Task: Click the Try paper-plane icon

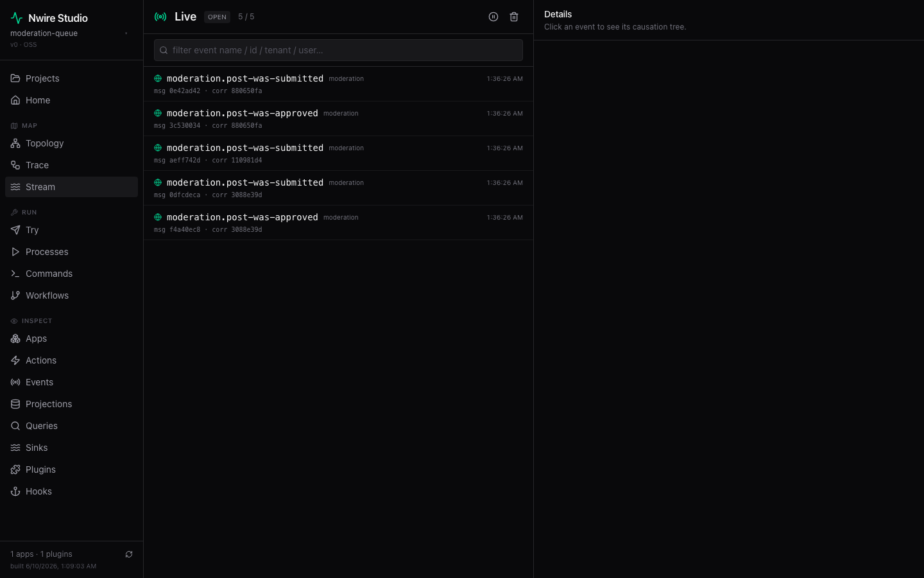Action: click(x=15, y=230)
